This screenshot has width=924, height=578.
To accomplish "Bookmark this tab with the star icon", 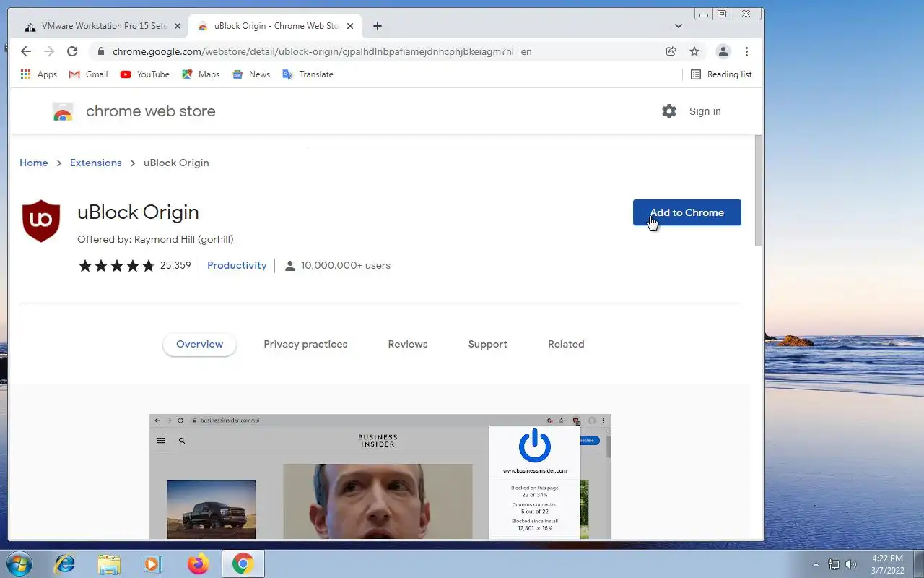I will [x=694, y=51].
